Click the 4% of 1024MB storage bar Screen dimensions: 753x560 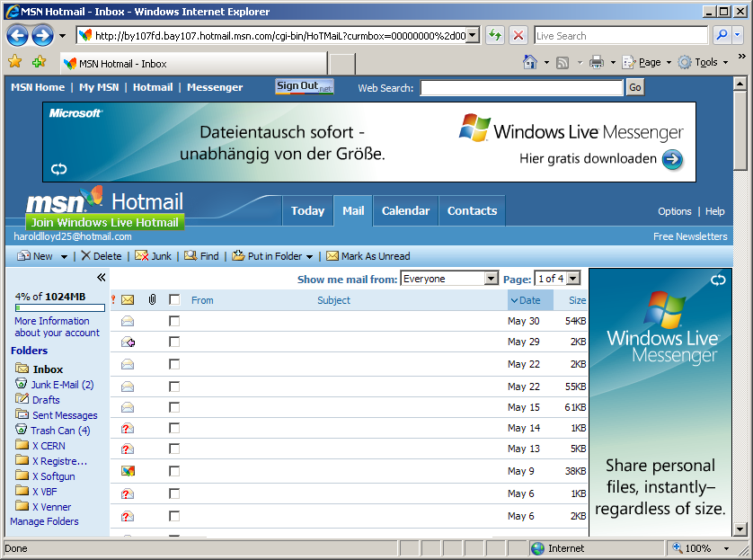60,307
